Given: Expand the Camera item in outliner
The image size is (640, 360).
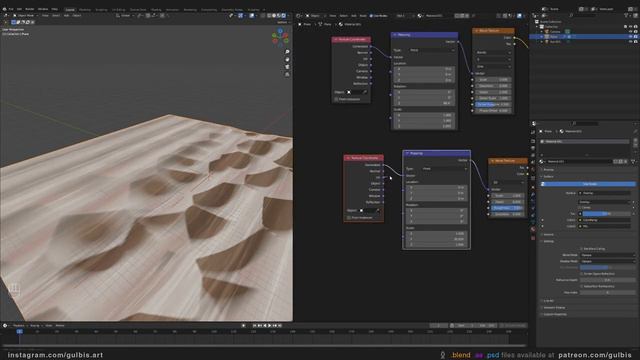Looking at the screenshot, I should point(542,31).
